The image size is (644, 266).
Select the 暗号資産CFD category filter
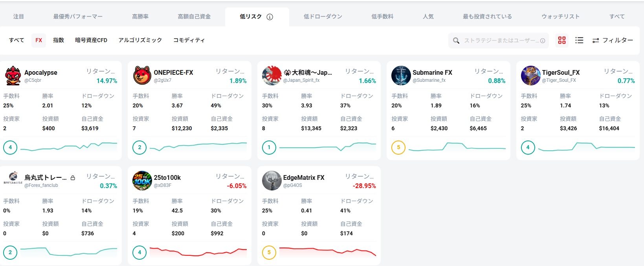tap(91, 40)
